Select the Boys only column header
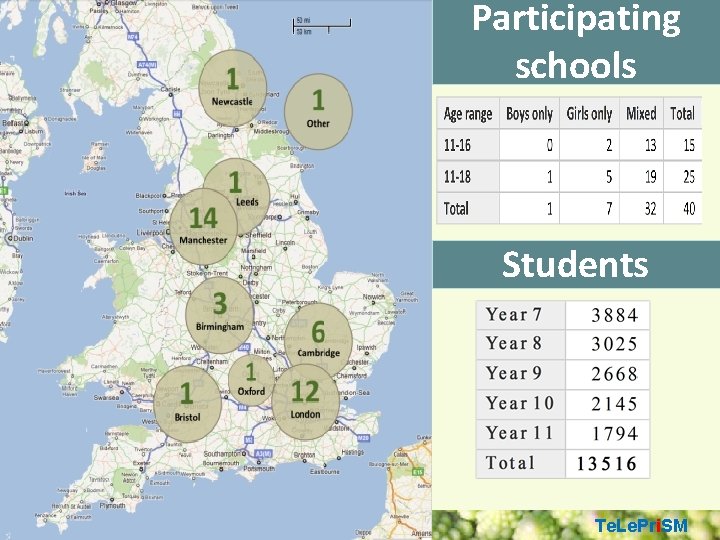 pos(529,113)
